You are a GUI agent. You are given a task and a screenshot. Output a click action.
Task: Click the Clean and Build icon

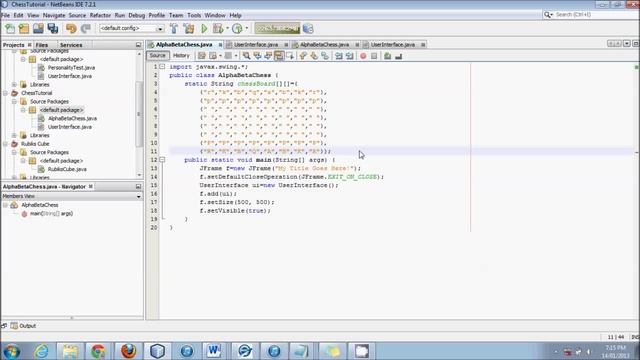189,29
